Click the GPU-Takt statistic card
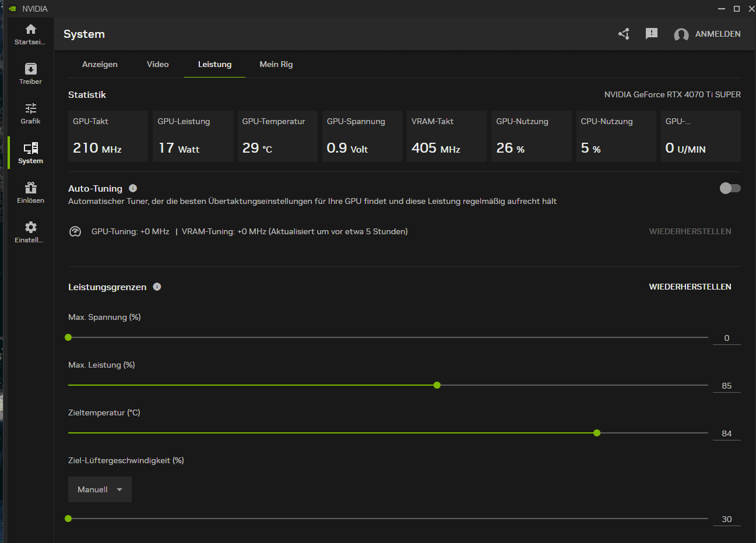Image resolution: width=756 pixels, height=543 pixels. (108, 136)
